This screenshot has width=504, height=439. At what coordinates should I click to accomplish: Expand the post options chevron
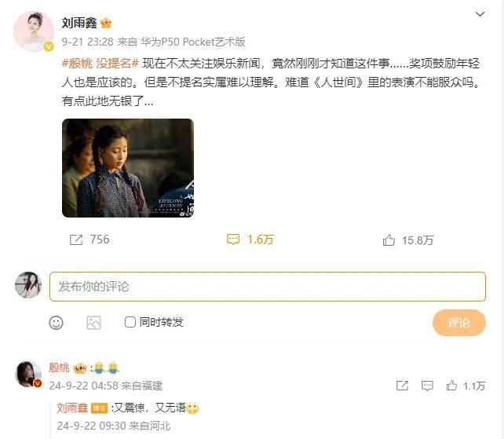click(x=480, y=14)
